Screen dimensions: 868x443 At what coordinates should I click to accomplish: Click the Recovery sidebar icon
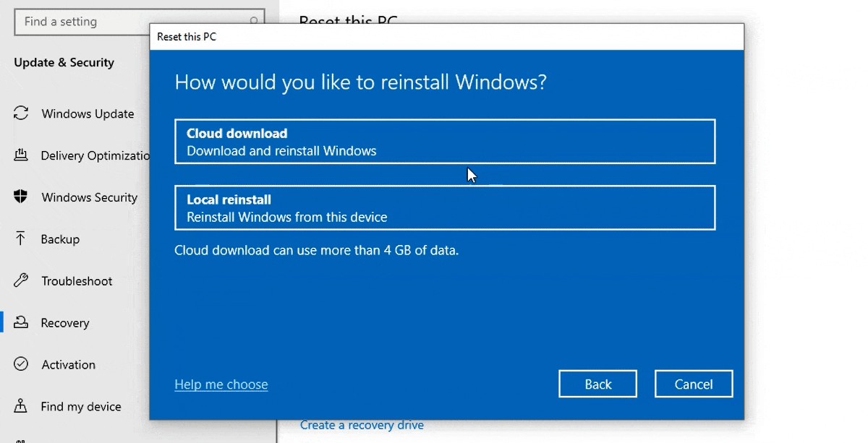point(21,322)
